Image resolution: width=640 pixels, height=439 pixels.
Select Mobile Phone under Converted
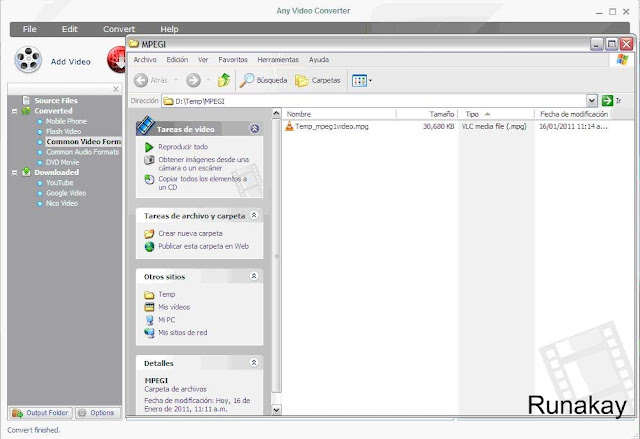pos(66,121)
